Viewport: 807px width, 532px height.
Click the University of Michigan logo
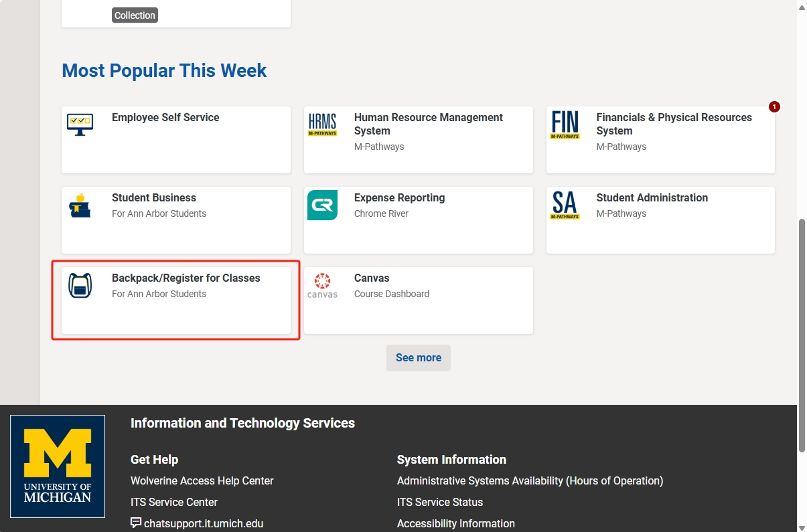point(58,466)
